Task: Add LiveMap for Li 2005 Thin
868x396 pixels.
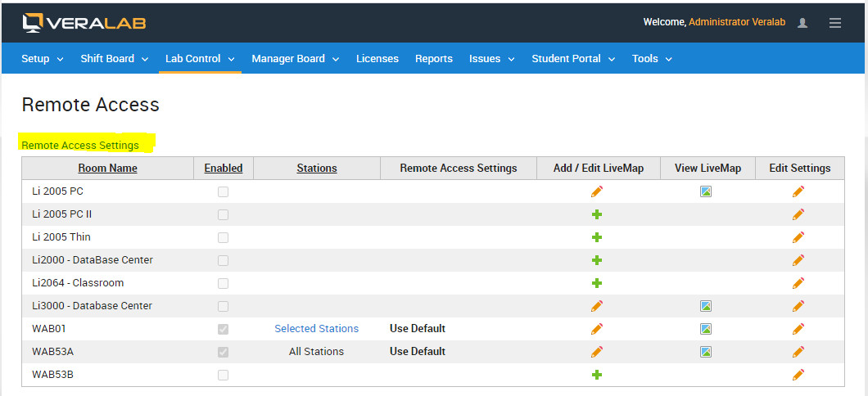Action: pos(596,237)
